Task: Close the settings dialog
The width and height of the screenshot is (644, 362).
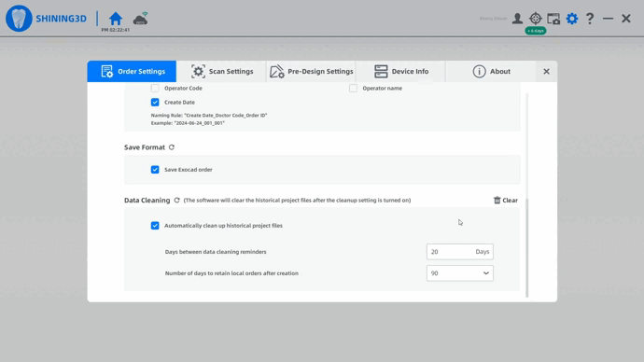Action: click(x=546, y=72)
